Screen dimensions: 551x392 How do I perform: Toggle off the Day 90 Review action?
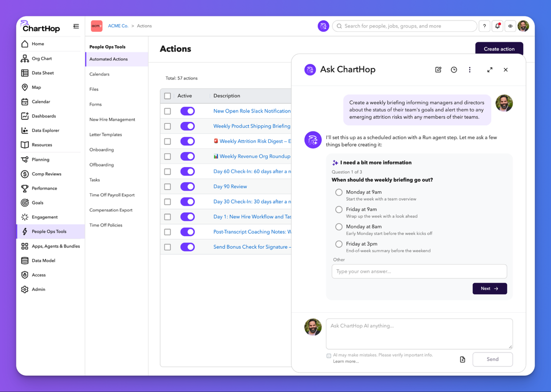(188, 187)
